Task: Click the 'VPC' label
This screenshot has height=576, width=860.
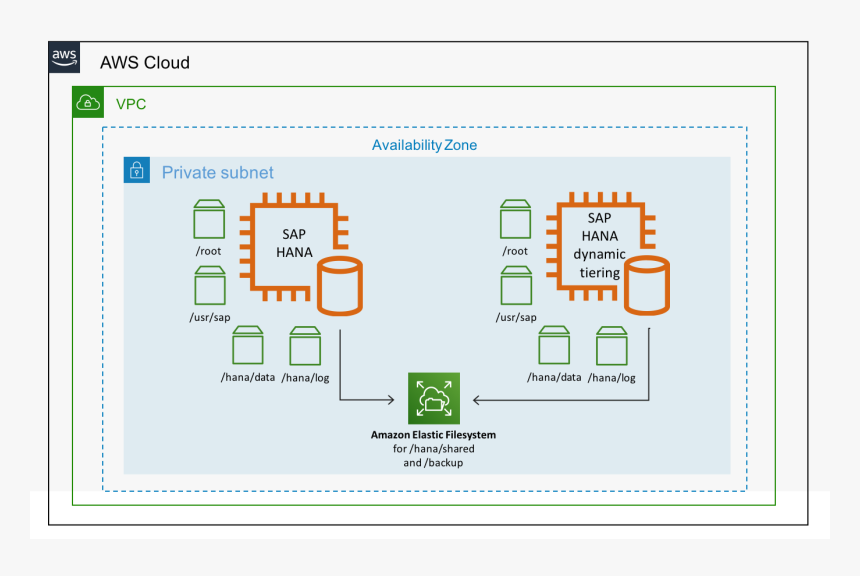Action: click(131, 104)
